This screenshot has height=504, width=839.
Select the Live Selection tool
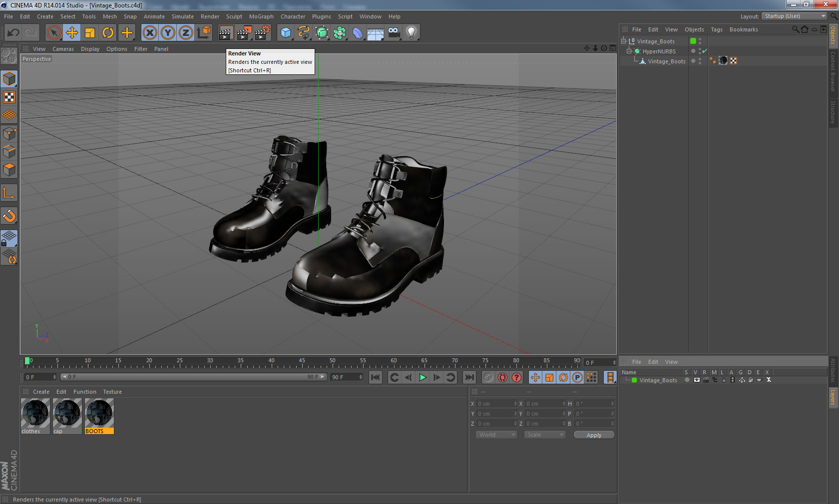53,33
